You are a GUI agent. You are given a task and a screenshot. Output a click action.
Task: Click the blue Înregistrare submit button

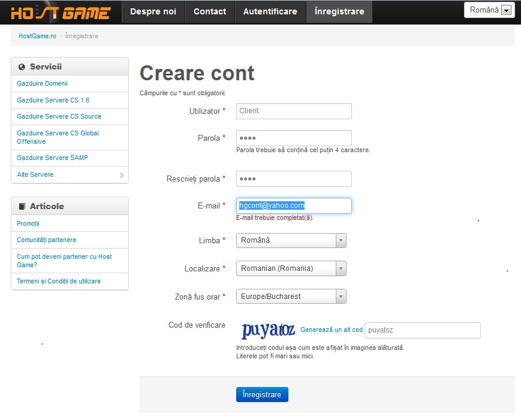pyautogui.click(x=262, y=394)
